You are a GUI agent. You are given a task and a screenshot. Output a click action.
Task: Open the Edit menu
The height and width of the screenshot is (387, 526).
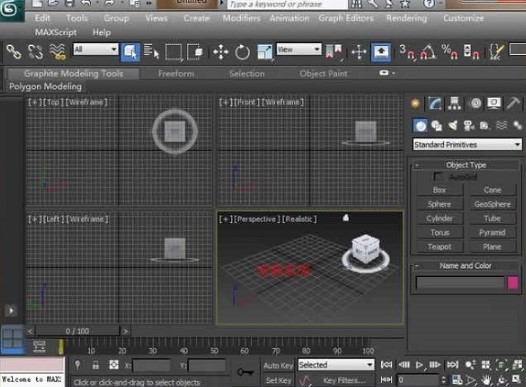(x=42, y=18)
